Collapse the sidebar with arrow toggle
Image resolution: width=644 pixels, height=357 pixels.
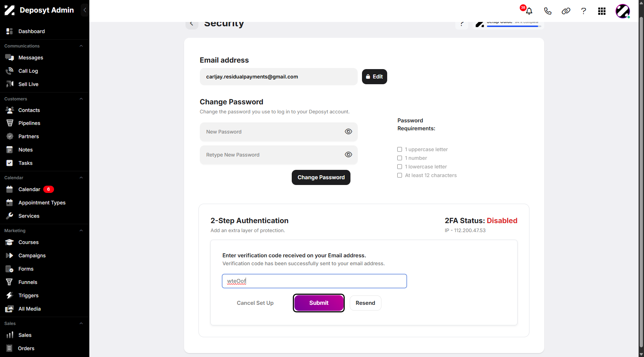(85, 10)
